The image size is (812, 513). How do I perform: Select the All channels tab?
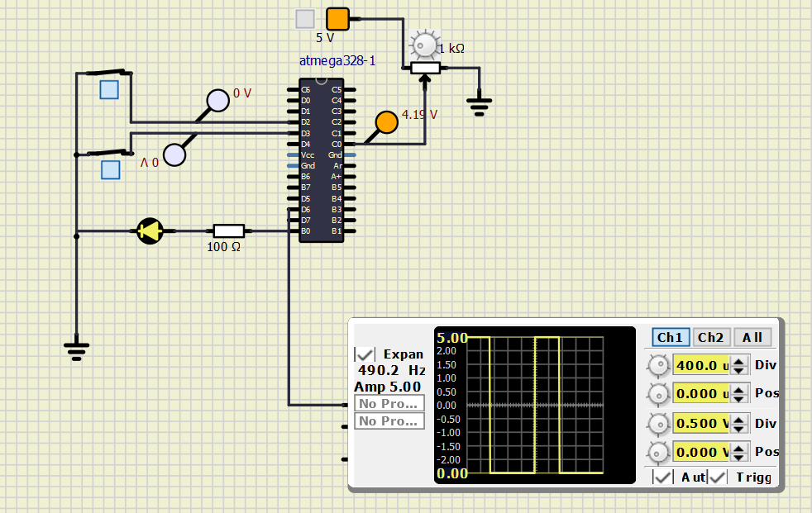click(x=752, y=337)
